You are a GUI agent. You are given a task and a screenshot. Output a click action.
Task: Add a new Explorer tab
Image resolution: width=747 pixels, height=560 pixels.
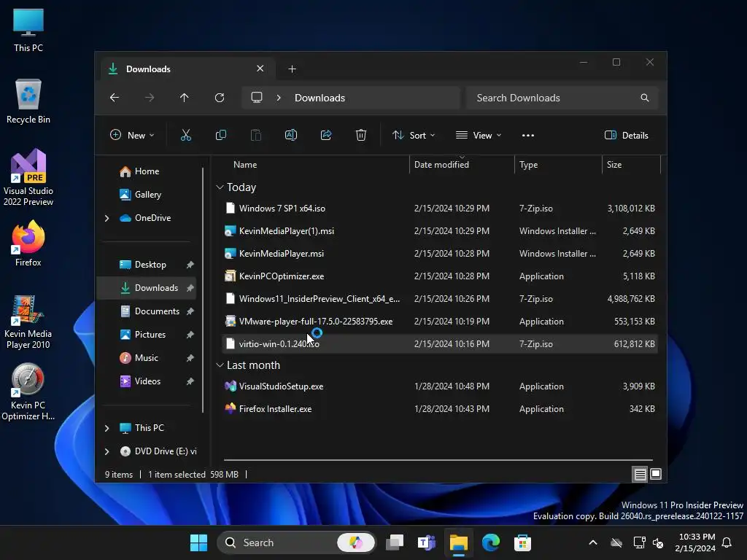point(292,69)
